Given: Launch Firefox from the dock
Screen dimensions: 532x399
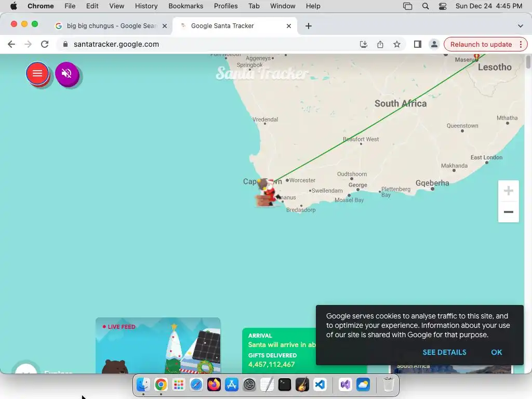Looking at the screenshot, I should click(214, 385).
